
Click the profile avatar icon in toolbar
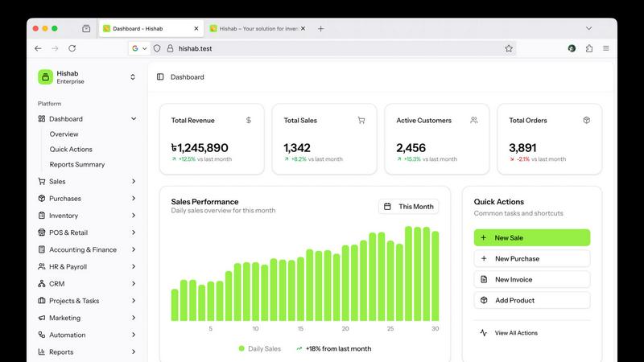point(572,48)
